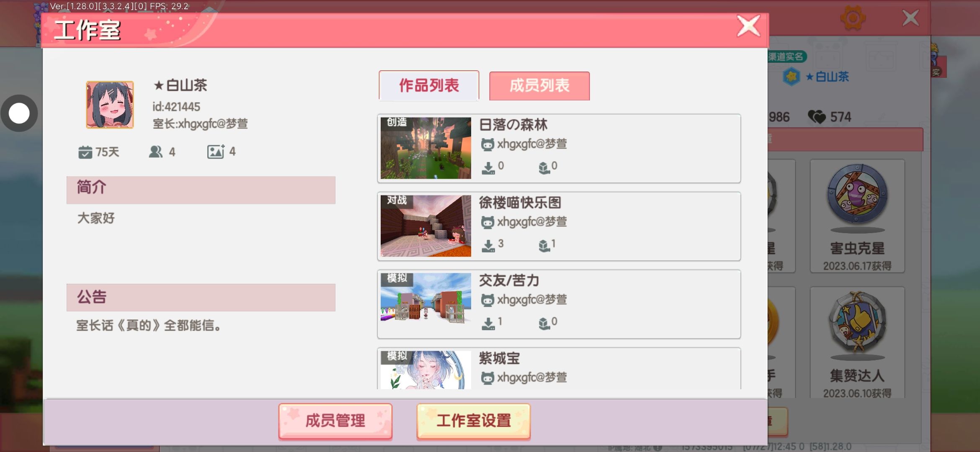Screen dimensions: 980x452
Task: Click the member count people icon
Action: tap(156, 152)
